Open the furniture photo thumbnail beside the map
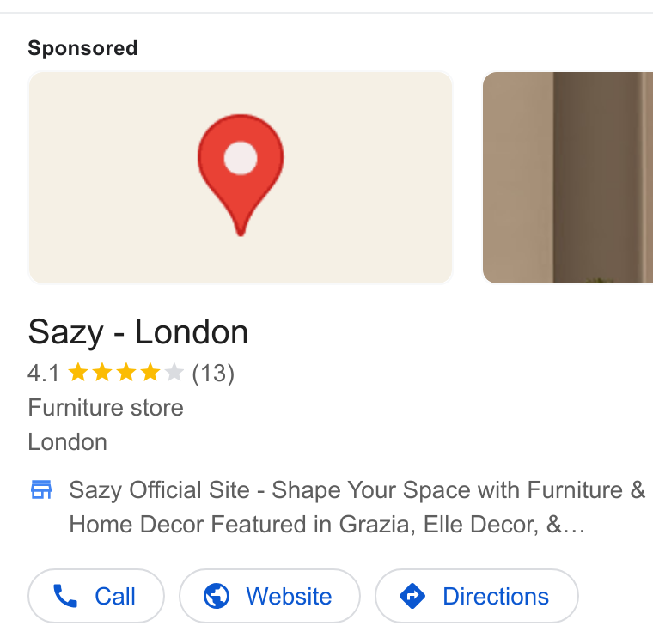 click(568, 178)
